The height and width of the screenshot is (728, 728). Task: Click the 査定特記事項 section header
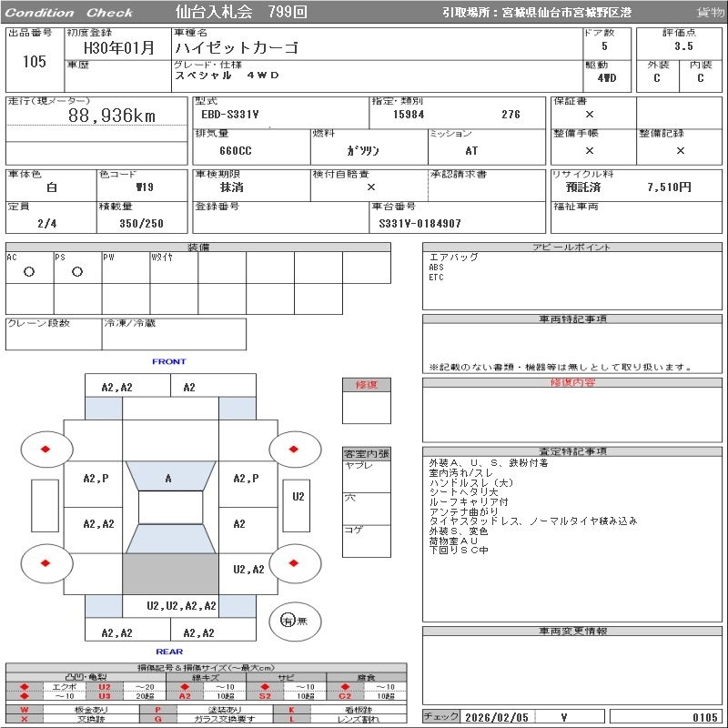pyautogui.click(x=572, y=451)
